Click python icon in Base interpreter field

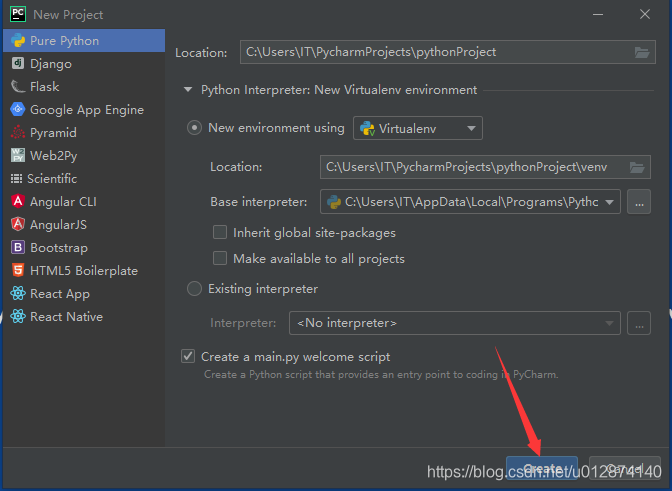coord(334,202)
